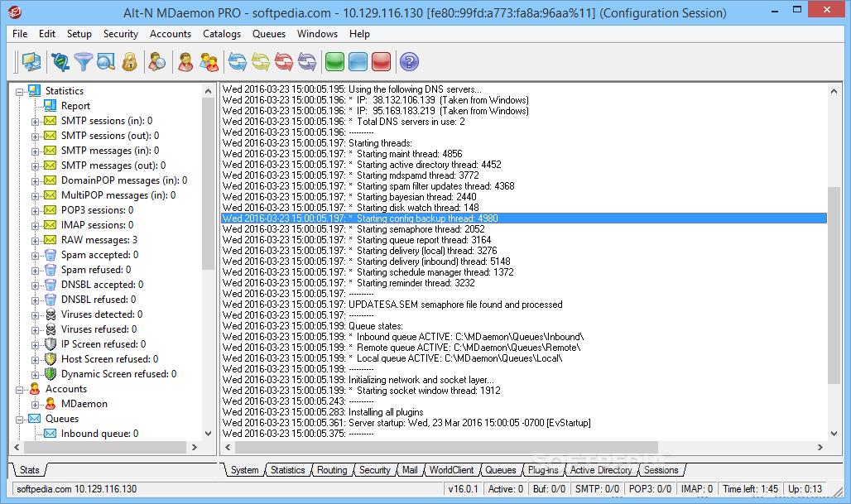The width and height of the screenshot is (851, 504).
Task: Click the blue square toolbar button
Action: [358, 62]
